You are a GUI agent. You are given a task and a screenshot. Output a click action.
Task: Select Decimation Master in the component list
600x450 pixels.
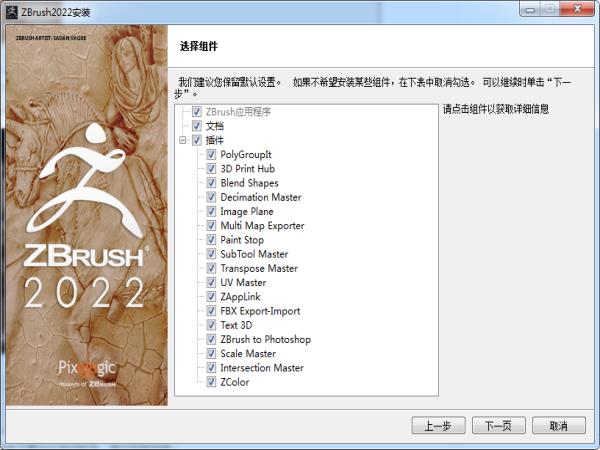(260, 197)
